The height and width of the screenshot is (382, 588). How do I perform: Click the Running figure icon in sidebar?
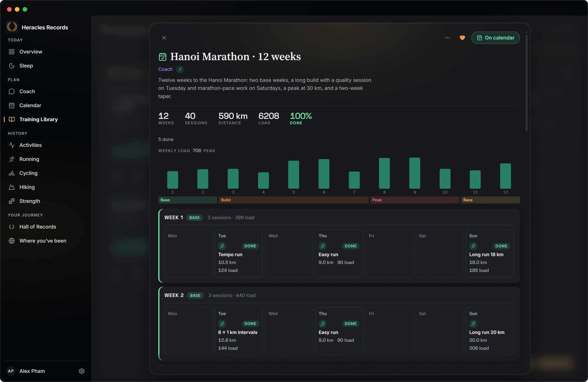pyautogui.click(x=12, y=159)
